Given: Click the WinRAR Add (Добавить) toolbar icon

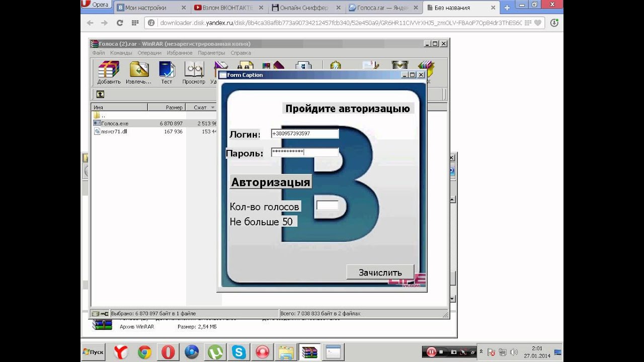Looking at the screenshot, I should coord(109,73).
